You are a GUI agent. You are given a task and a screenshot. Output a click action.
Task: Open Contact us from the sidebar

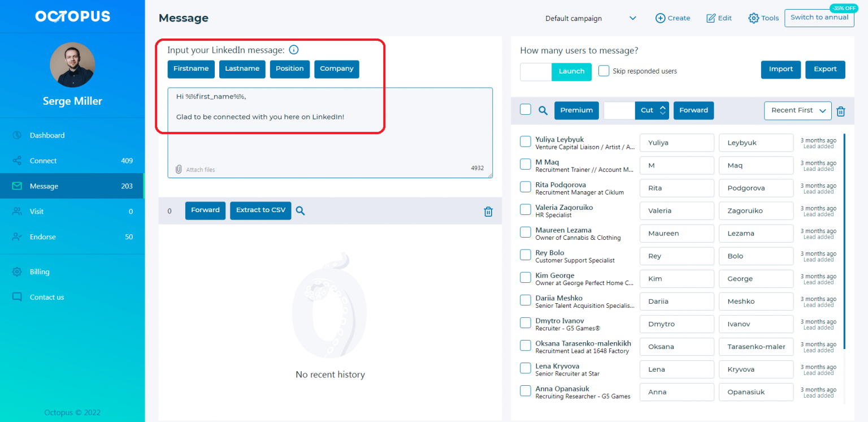[x=18, y=297]
